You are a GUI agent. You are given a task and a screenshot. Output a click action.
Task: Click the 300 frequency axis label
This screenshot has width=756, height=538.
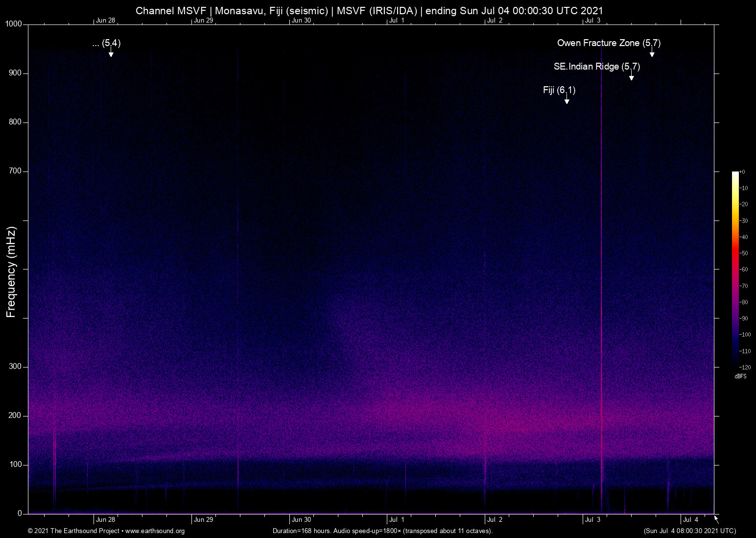point(16,367)
